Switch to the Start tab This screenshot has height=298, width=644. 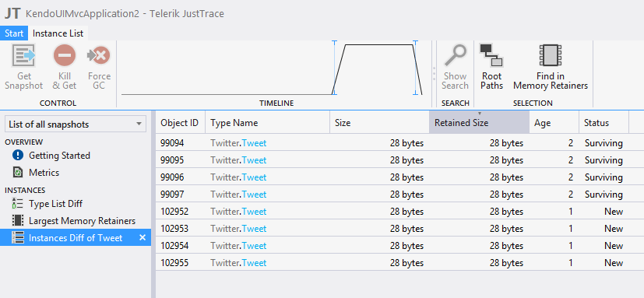(14, 33)
